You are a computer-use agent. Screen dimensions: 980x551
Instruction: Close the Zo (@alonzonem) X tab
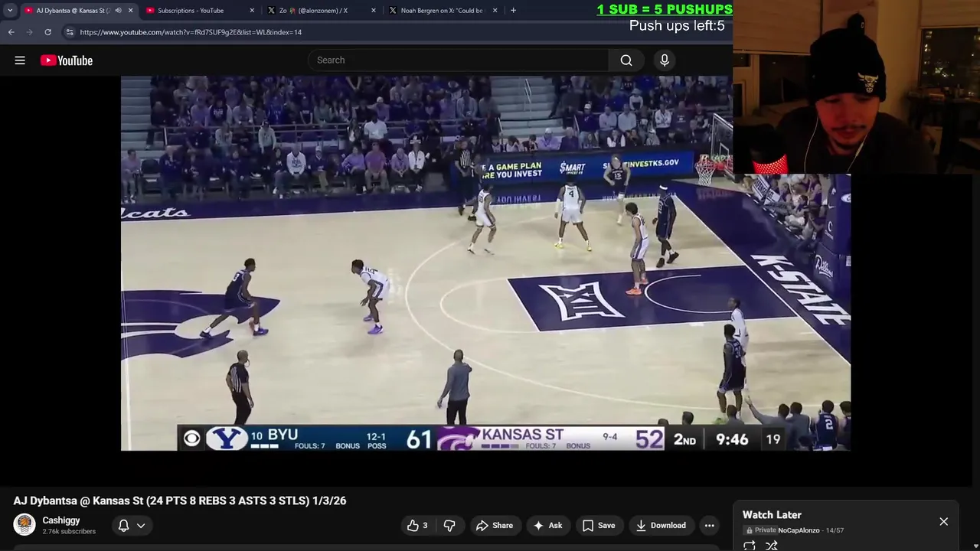374,11
